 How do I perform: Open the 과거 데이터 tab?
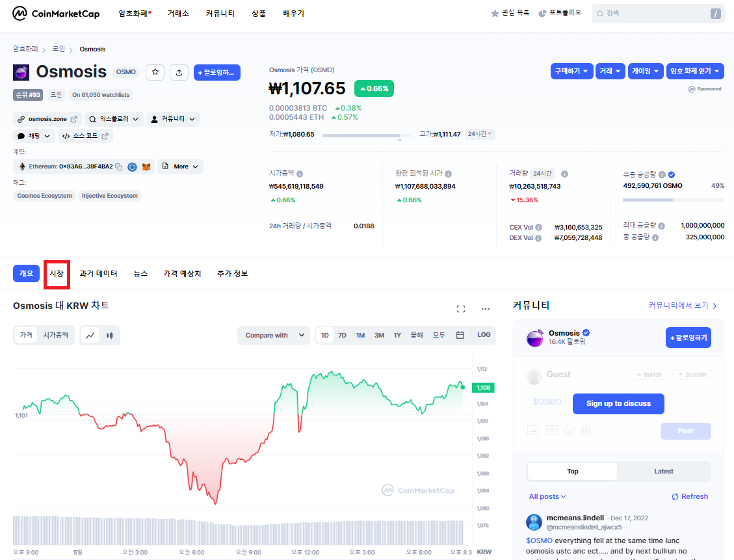pos(98,274)
